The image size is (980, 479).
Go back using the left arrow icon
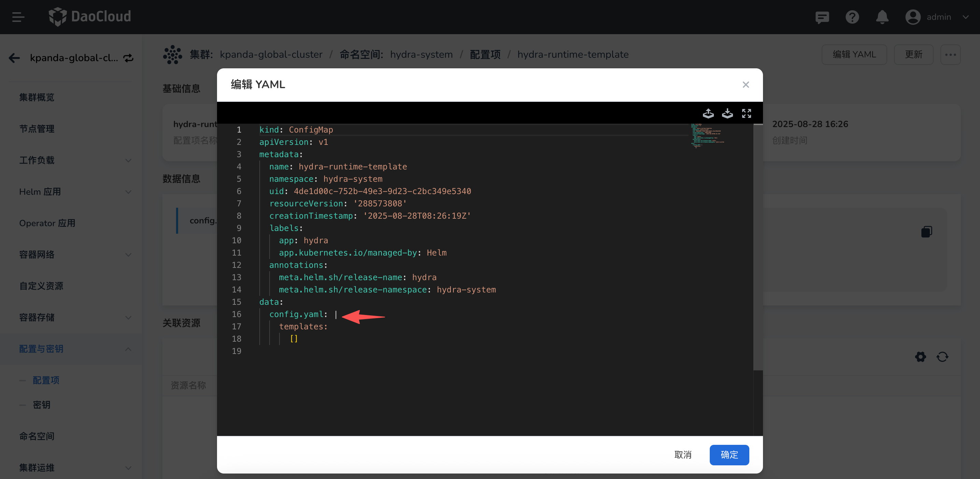(x=14, y=58)
